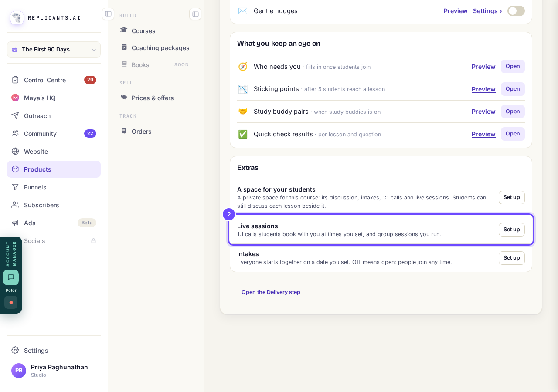Click the Ads megaphone icon
This screenshot has height=392, width=558.
pos(15,223)
